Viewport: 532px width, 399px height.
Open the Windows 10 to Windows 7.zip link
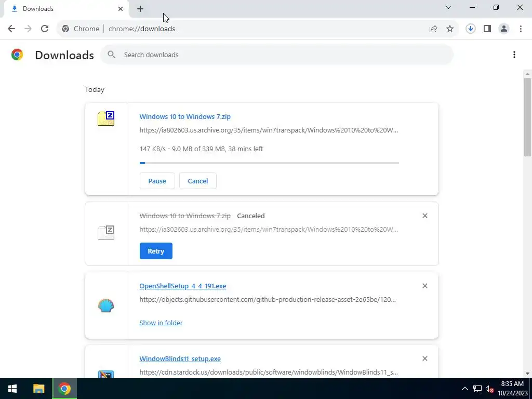185,116
